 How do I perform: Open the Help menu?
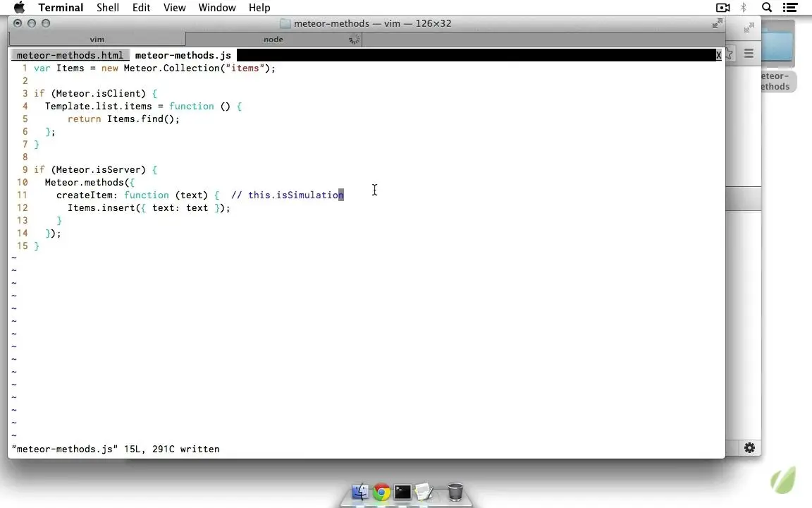point(259,7)
